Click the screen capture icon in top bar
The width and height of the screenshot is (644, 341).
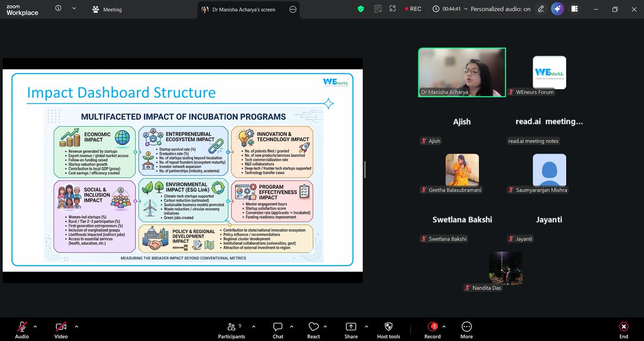click(393, 9)
